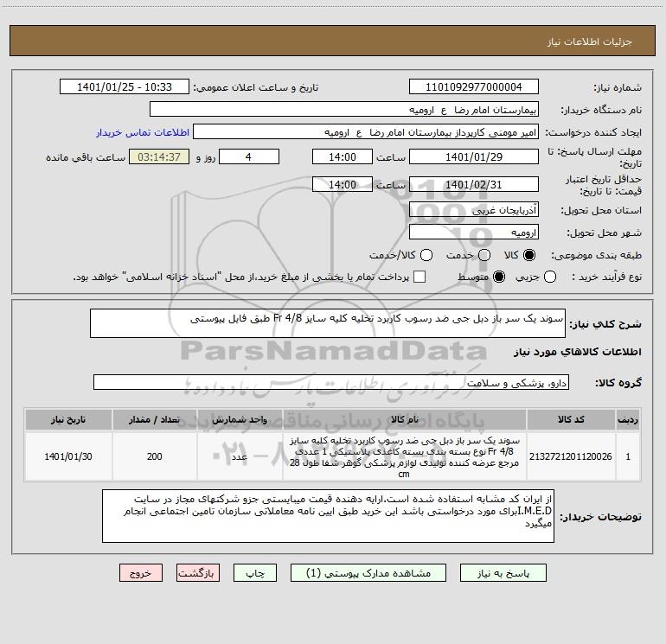Image resolution: width=666 pixels, height=644 pixels.
Task: Choose the جزیی purchase type radio
Action: click(x=549, y=277)
